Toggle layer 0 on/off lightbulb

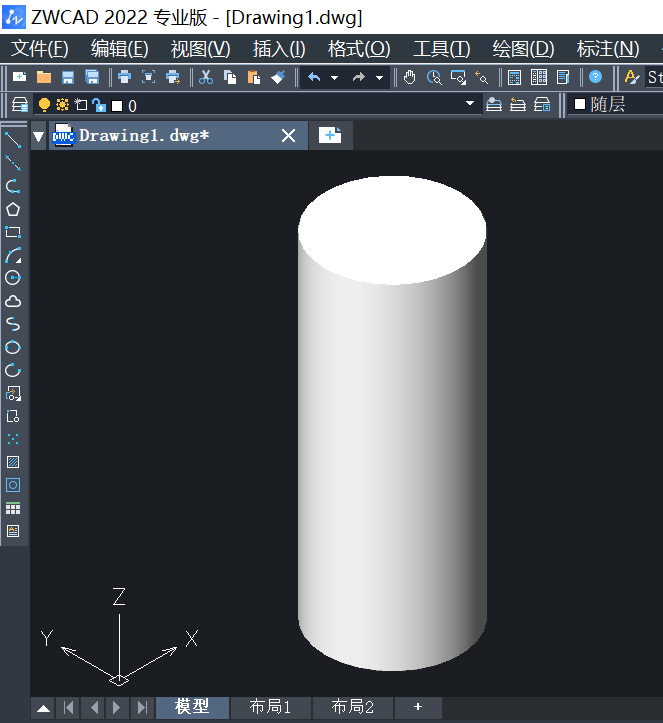[44, 105]
